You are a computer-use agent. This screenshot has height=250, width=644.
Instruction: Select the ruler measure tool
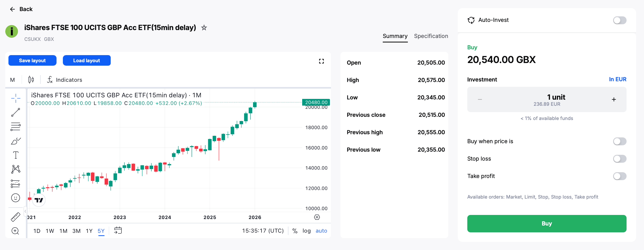(16, 217)
